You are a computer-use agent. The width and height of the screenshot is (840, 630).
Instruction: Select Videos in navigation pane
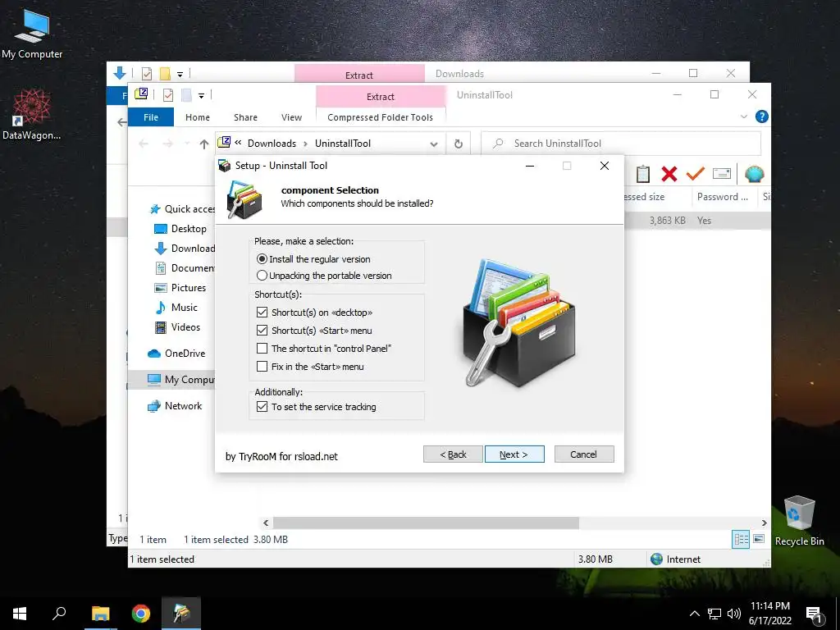pos(177,327)
